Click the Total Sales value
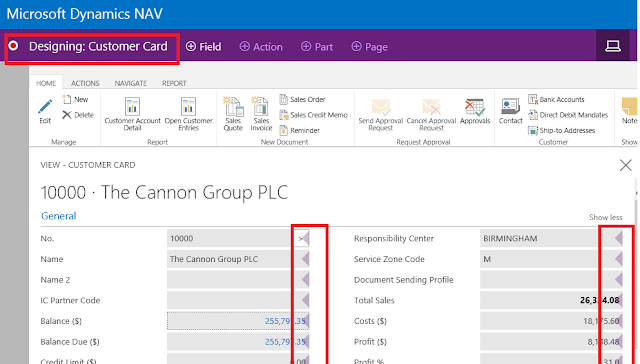 coord(599,300)
